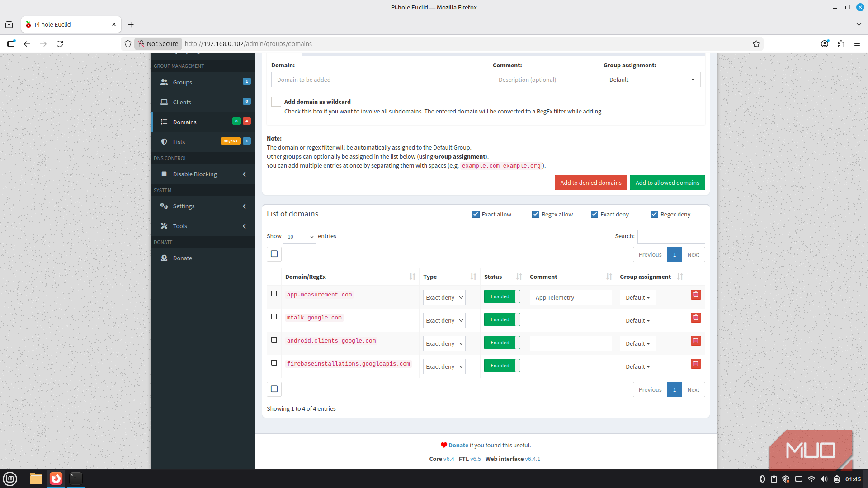Viewport: 868px width, 488px height.
Task: Click Add to denied domains button
Action: (x=591, y=183)
